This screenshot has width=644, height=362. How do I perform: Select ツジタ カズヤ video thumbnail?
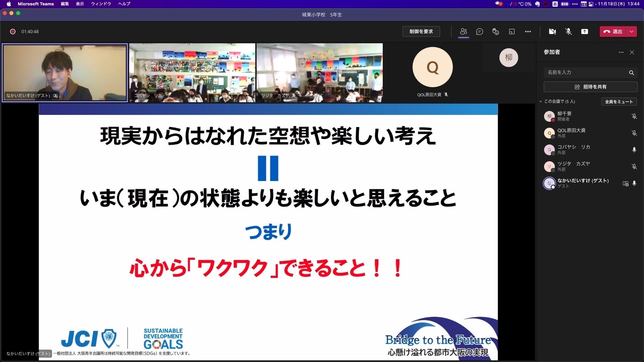coord(319,72)
